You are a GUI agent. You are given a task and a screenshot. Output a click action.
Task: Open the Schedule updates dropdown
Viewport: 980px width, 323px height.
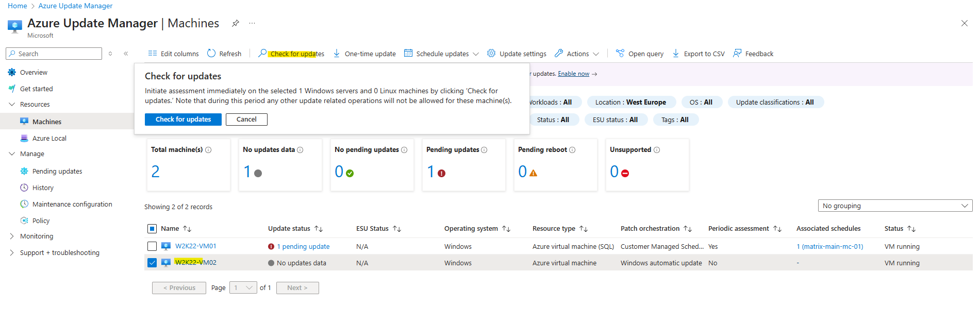[441, 54]
